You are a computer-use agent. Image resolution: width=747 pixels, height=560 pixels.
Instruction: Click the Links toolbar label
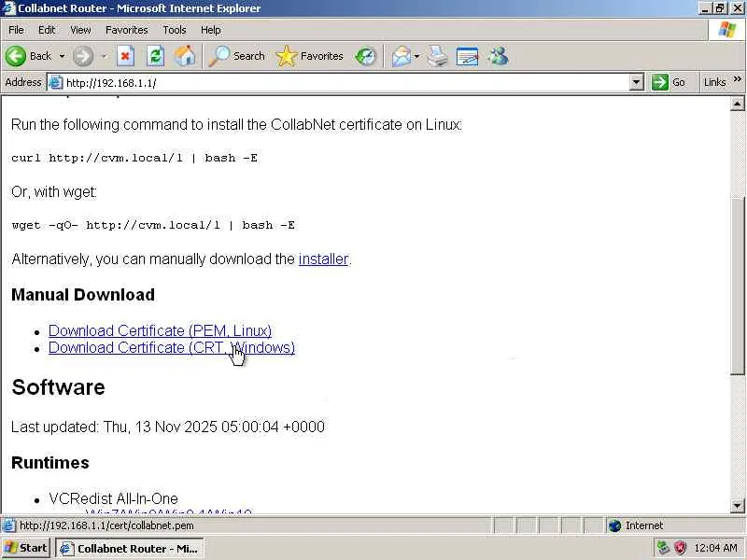point(714,82)
